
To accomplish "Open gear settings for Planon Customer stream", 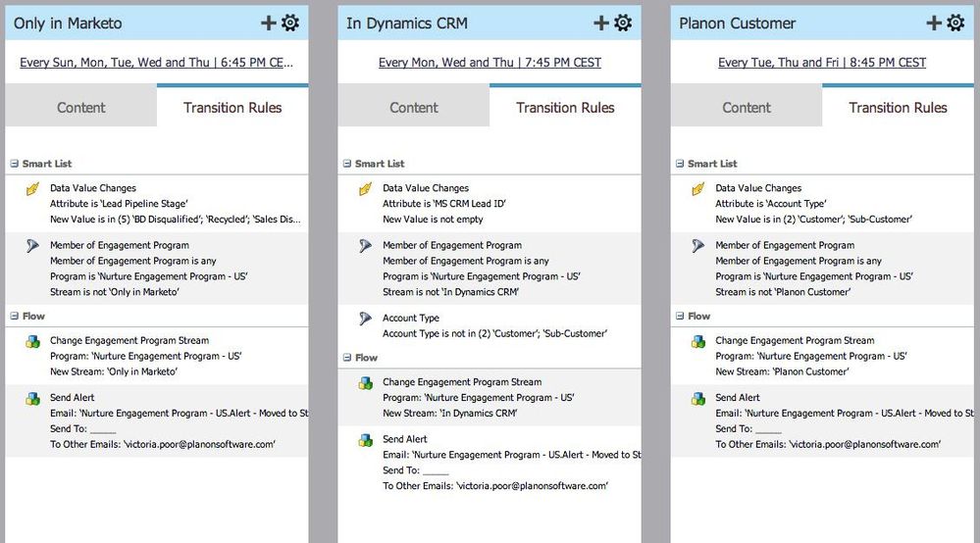I will (955, 24).
